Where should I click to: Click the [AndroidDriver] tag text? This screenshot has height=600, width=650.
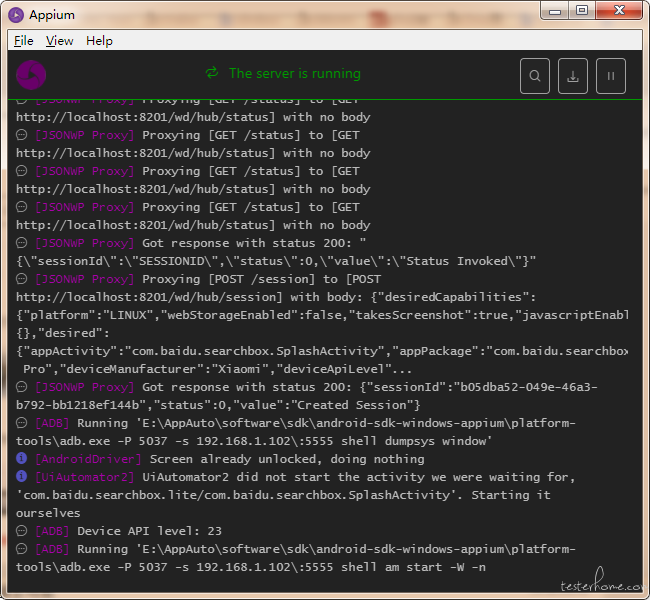pos(88,459)
